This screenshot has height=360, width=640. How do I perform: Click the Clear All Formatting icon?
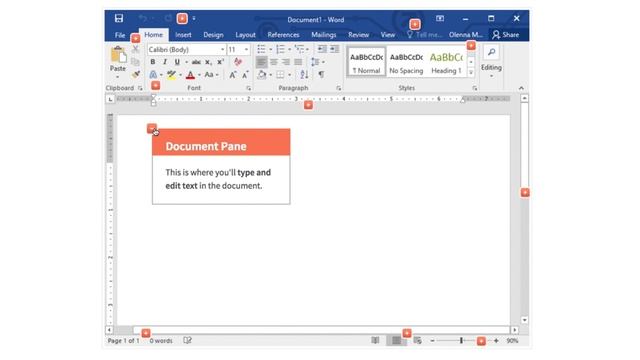(238, 62)
